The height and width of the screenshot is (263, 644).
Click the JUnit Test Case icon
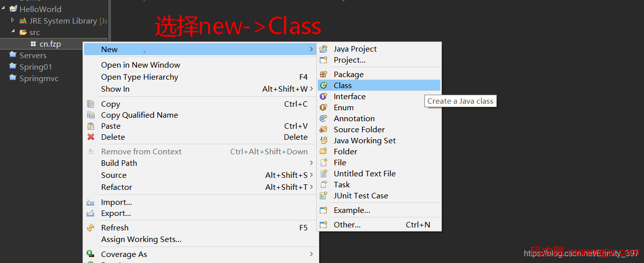click(324, 196)
